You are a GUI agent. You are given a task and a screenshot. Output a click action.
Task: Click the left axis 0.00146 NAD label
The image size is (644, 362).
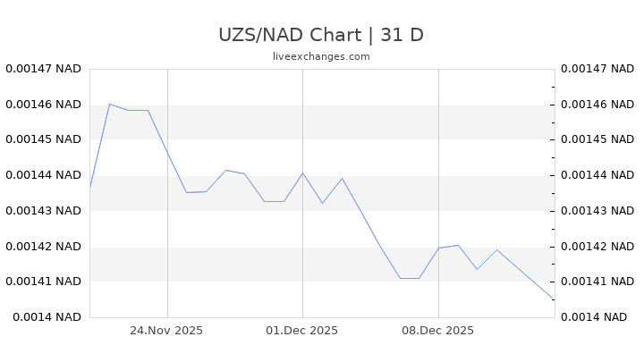coord(43,105)
